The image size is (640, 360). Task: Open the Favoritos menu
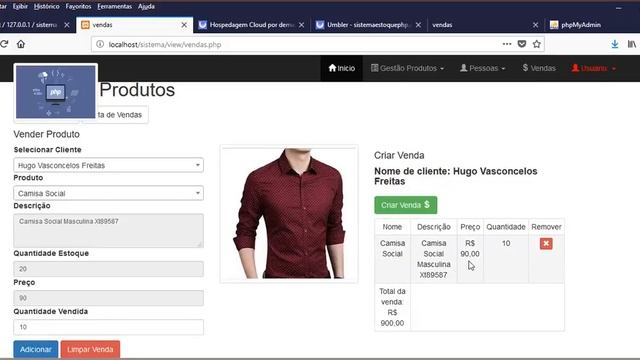tap(78, 7)
